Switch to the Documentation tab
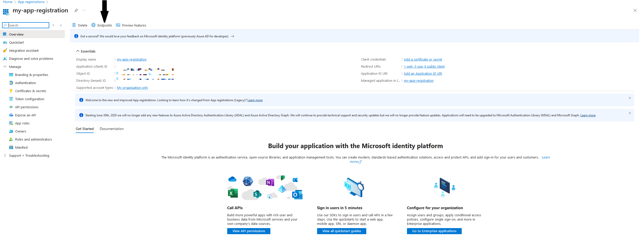Image resolution: width=644 pixels, height=244 pixels. [112, 129]
